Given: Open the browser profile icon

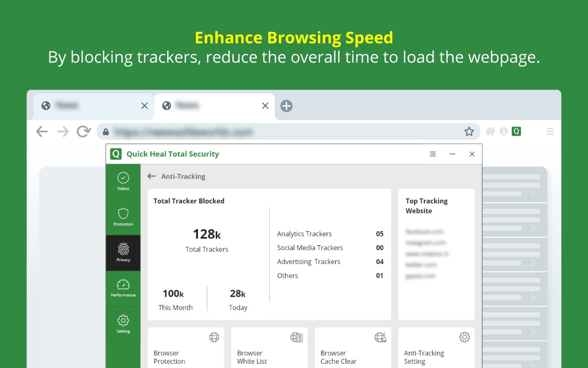Looking at the screenshot, I should (x=503, y=132).
